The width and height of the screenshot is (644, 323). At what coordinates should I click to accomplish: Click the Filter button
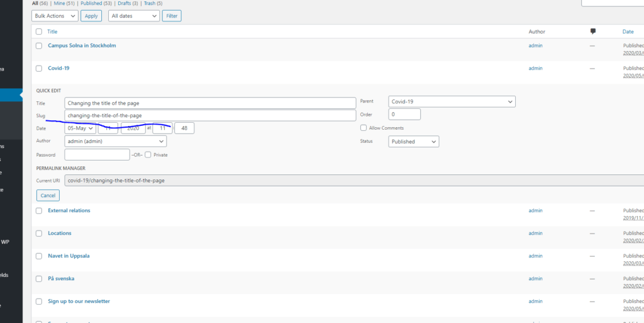tap(172, 16)
